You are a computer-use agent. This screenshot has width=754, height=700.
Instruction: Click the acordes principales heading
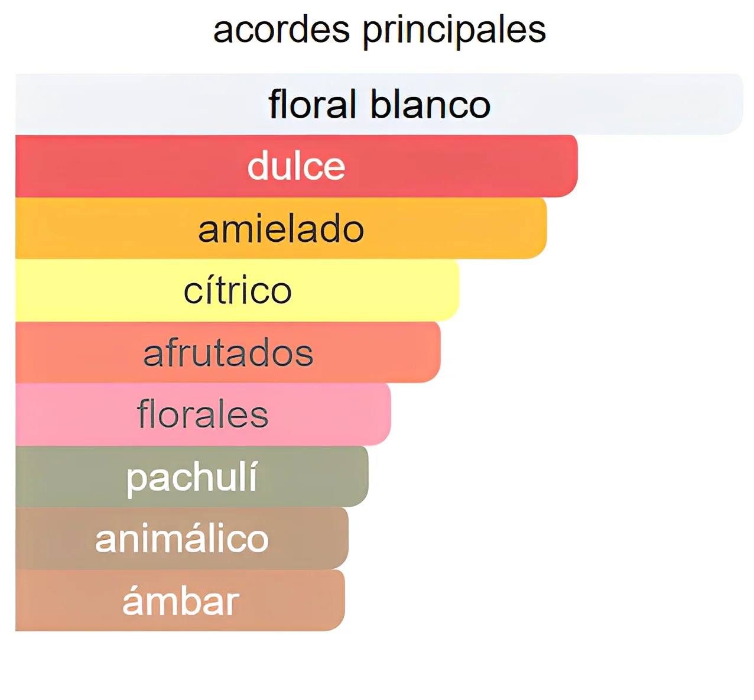(379, 30)
